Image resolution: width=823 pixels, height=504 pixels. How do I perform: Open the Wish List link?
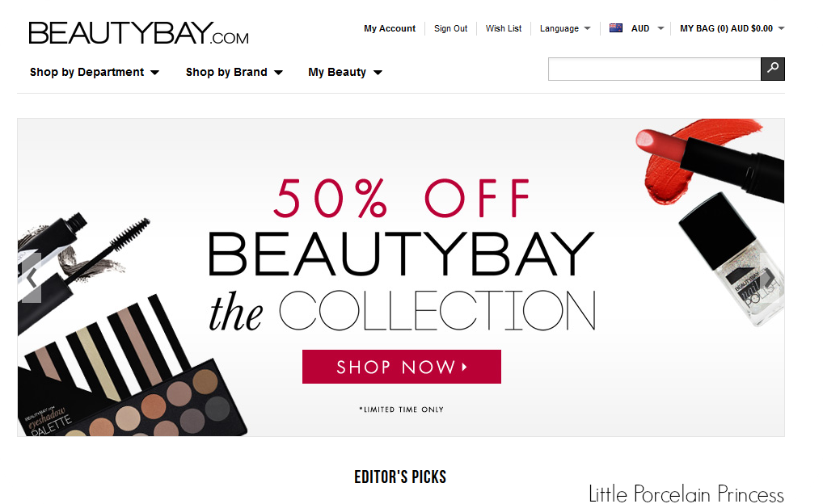pos(504,28)
